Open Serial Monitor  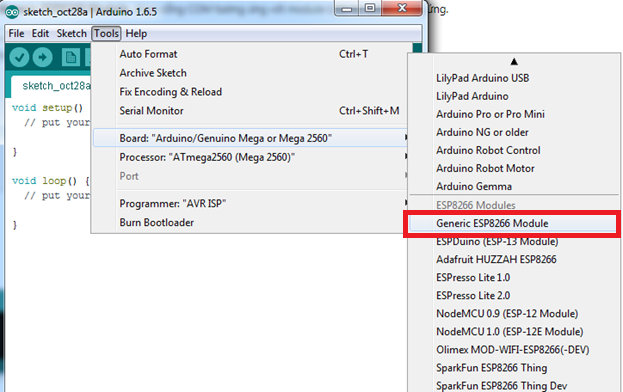point(252,111)
